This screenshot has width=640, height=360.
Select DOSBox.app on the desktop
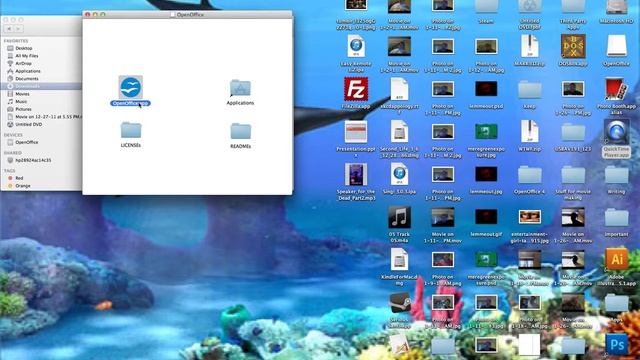click(573, 46)
